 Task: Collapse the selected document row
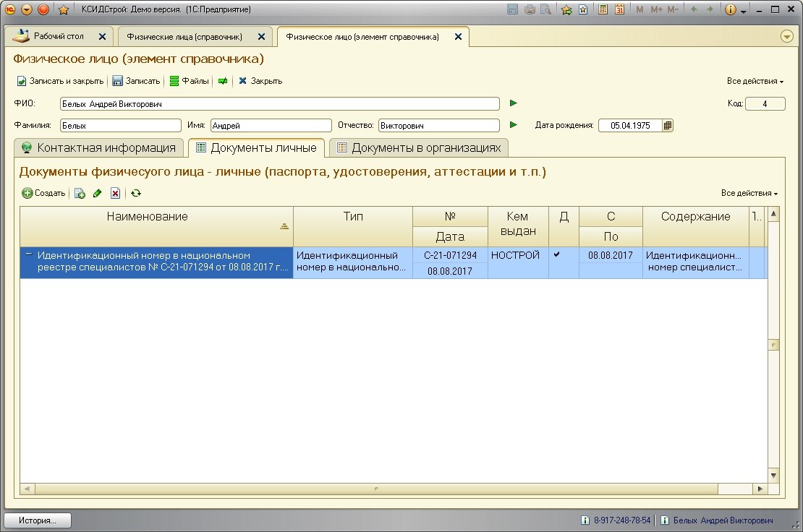(x=29, y=254)
